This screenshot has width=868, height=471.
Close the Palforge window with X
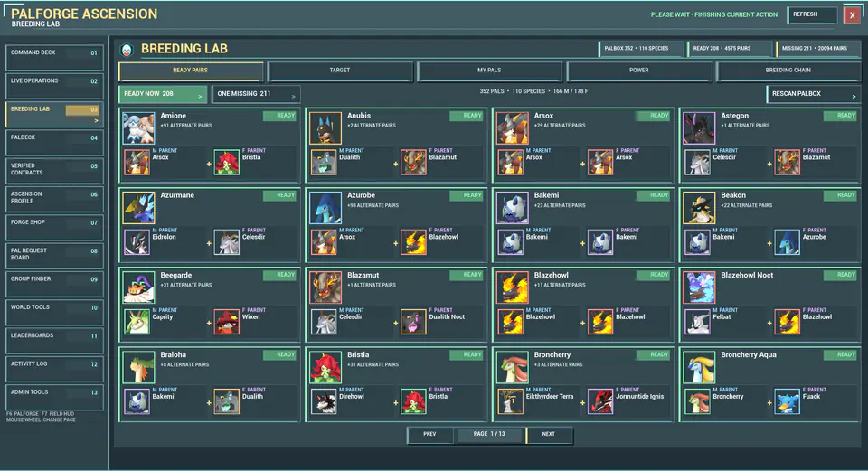852,15
